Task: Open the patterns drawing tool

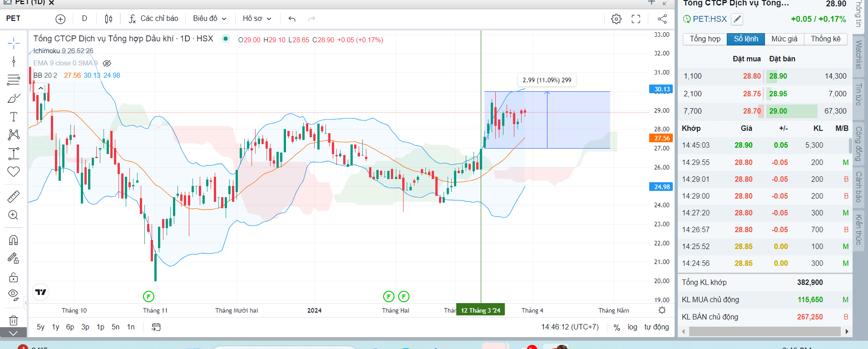Action: 14,135
